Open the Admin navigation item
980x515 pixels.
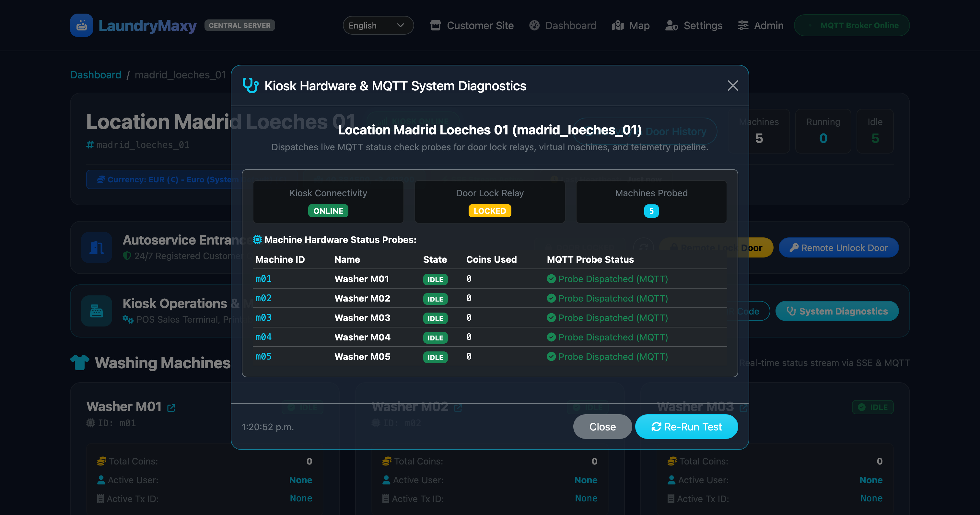[761, 26]
